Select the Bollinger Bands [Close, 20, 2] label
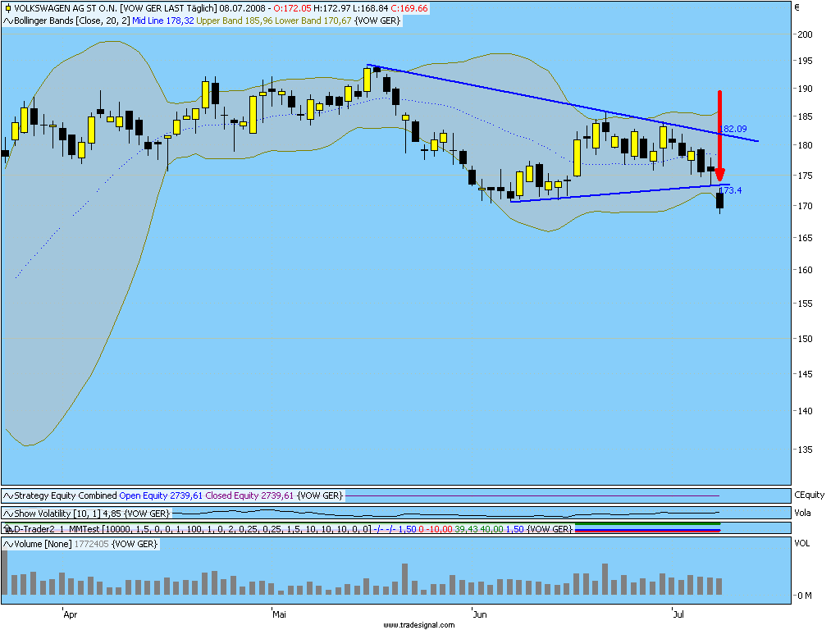Image resolution: width=840 pixels, height=630 pixels. point(72,21)
